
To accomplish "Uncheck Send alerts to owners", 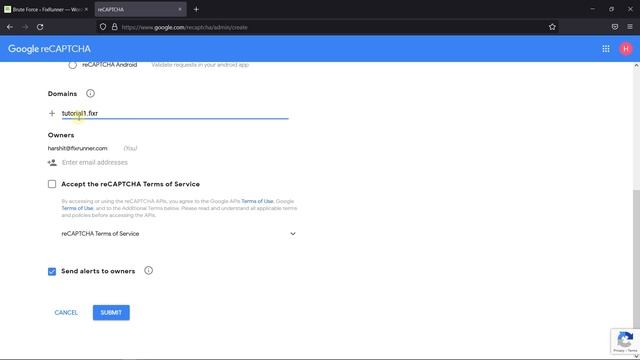I will (52, 271).
